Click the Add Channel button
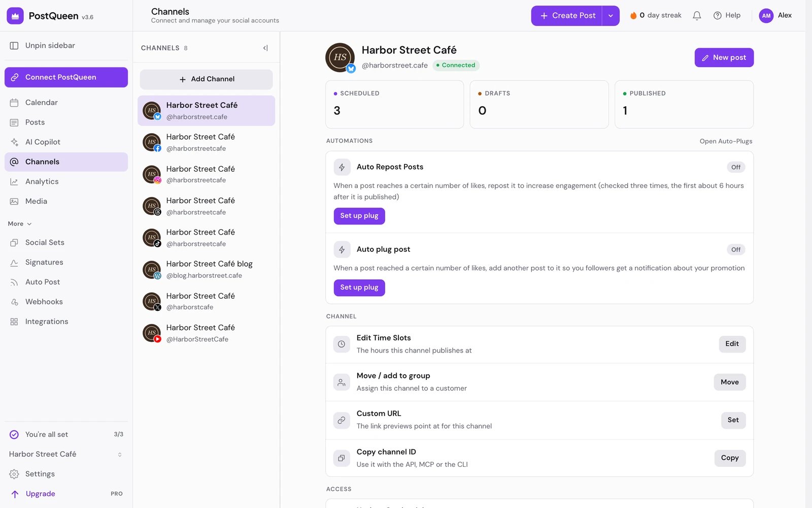 [x=206, y=79]
